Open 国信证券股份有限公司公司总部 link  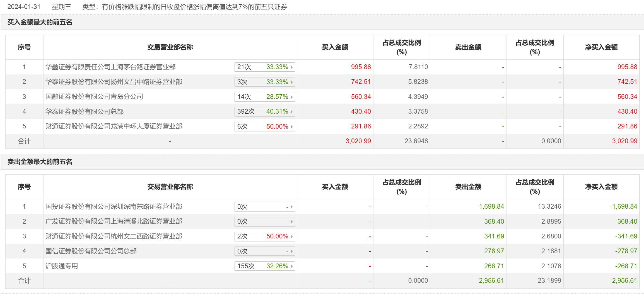[91, 251]
